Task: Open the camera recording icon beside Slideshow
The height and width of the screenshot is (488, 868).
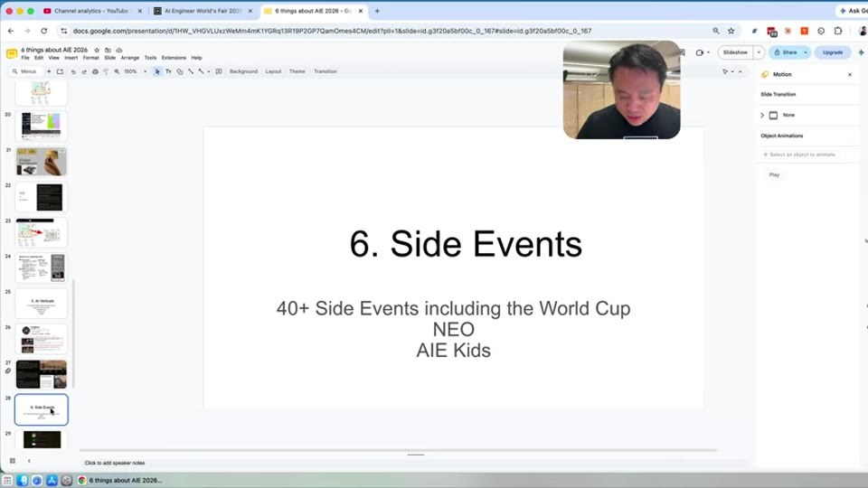Action: (x=700, y=52)
